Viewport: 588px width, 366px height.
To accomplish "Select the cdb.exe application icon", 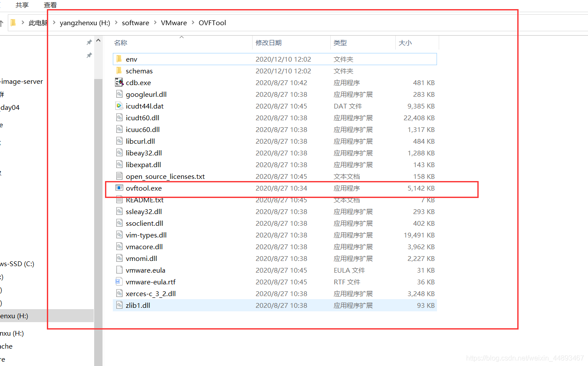I will 119,82.
